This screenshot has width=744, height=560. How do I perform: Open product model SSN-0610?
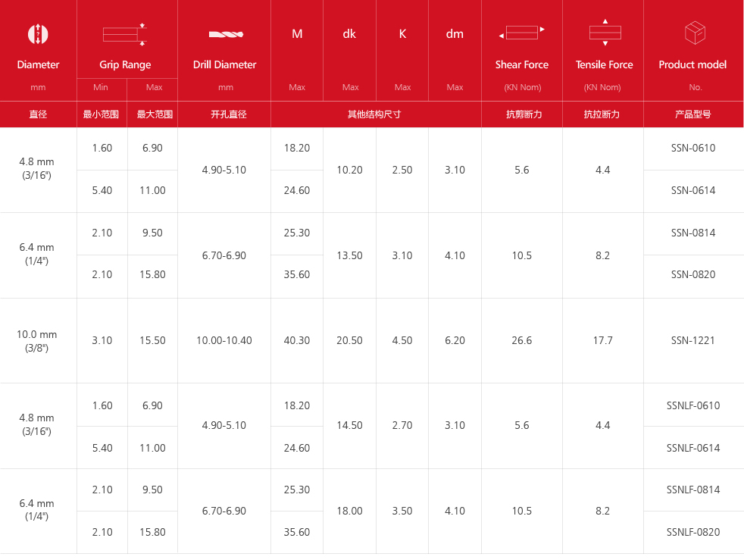pos(692,149)
